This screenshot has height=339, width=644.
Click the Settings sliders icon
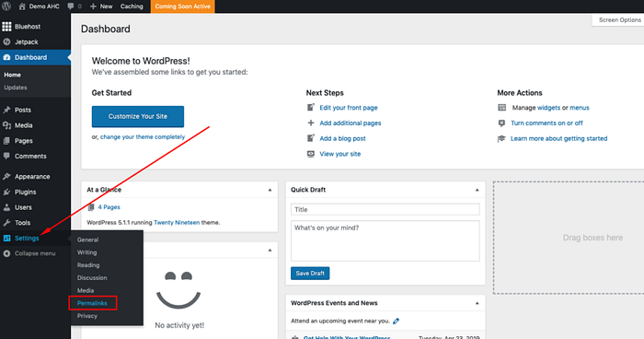point(6,239)
